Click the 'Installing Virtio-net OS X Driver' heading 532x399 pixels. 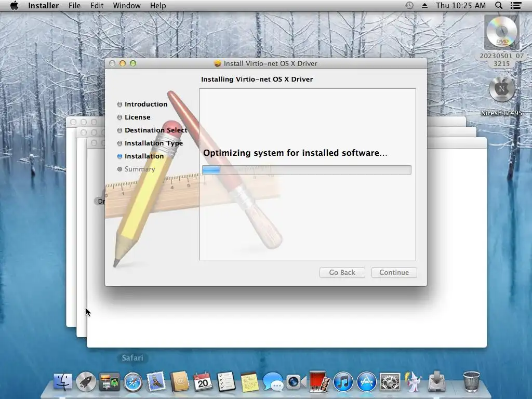[x=257, y=79]
